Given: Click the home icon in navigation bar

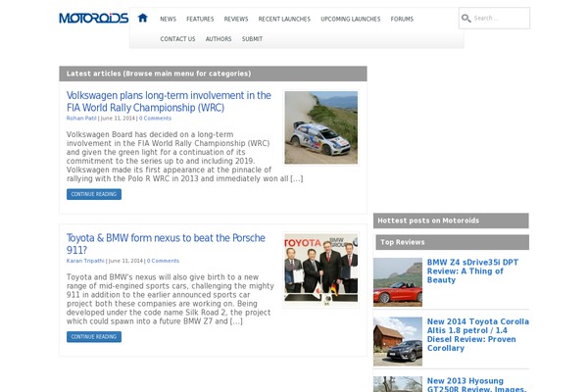Looking at the screenshot, I should [x=142, y=18].
